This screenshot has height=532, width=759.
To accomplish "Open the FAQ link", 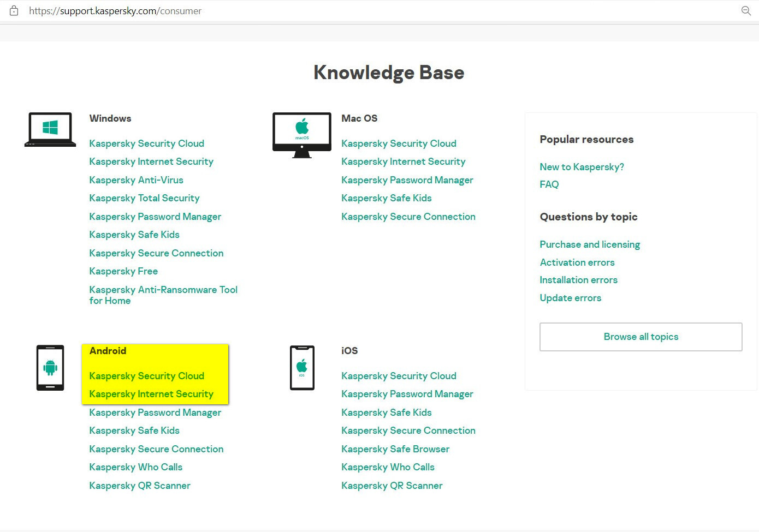I will [x=549, y=184].
